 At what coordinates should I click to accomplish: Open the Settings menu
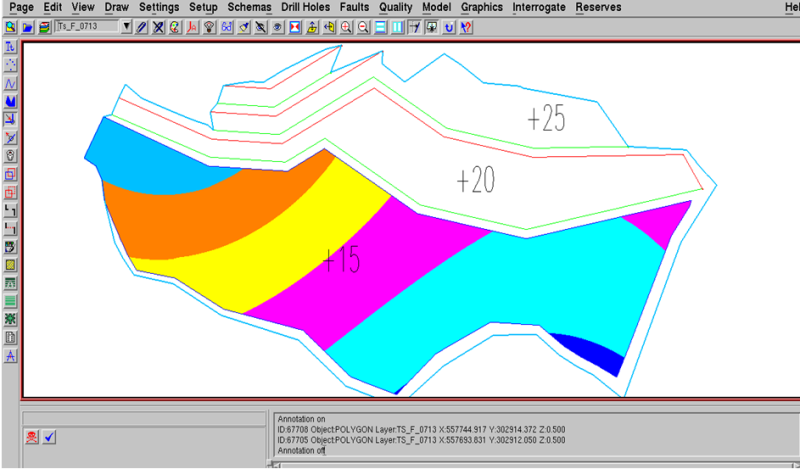pyautogui.click(x=159, y=7)
